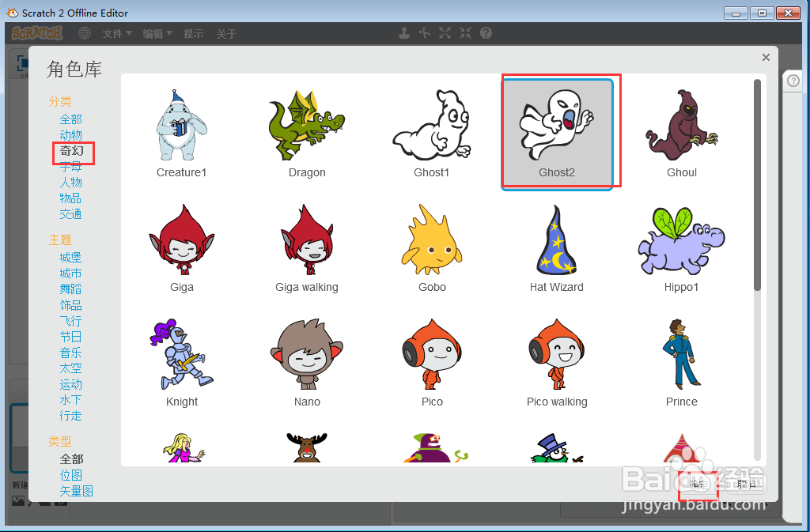Open the 编辑 menu
The image size is (810, 532).
click(x=157, y=33)
